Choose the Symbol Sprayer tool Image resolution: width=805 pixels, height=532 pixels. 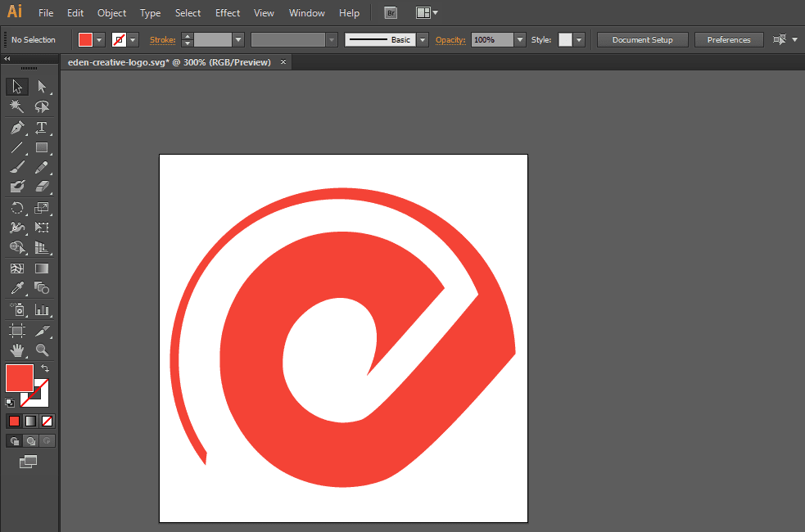(x=17, y=309)
